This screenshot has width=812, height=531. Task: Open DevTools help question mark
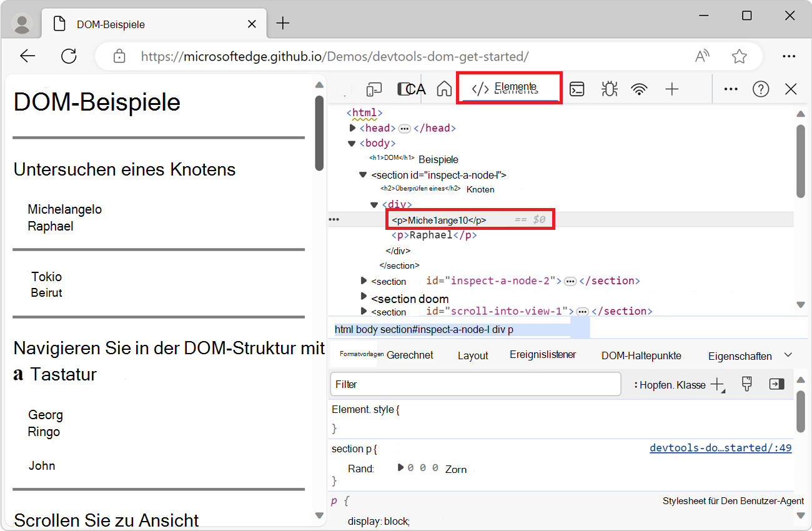click(x=760, y=89)
